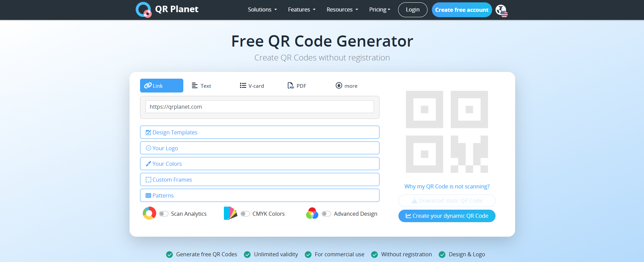Open 'Why my QR Code is not scanning?' link

point(447,186)
